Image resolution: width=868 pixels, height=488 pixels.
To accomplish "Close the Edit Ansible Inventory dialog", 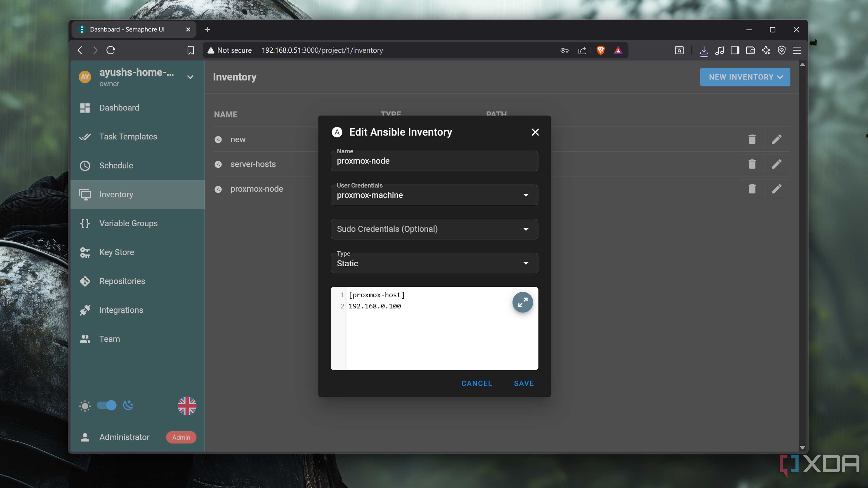I will [x=535, y=132].
